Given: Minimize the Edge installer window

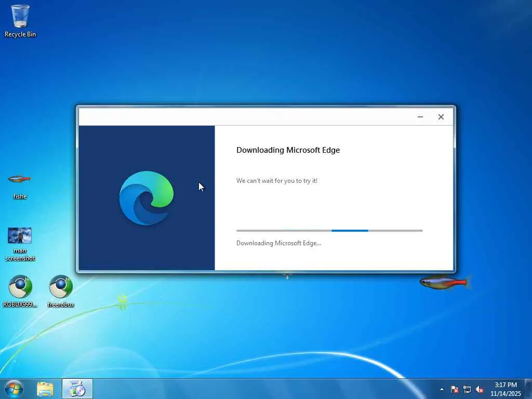Looking at the screenshot, I should tap(420, 117).
